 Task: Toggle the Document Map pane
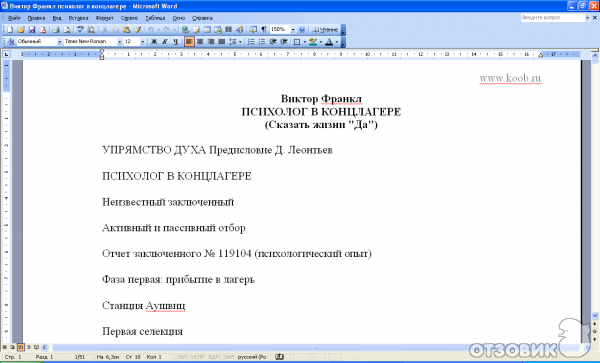pos(253,29)
